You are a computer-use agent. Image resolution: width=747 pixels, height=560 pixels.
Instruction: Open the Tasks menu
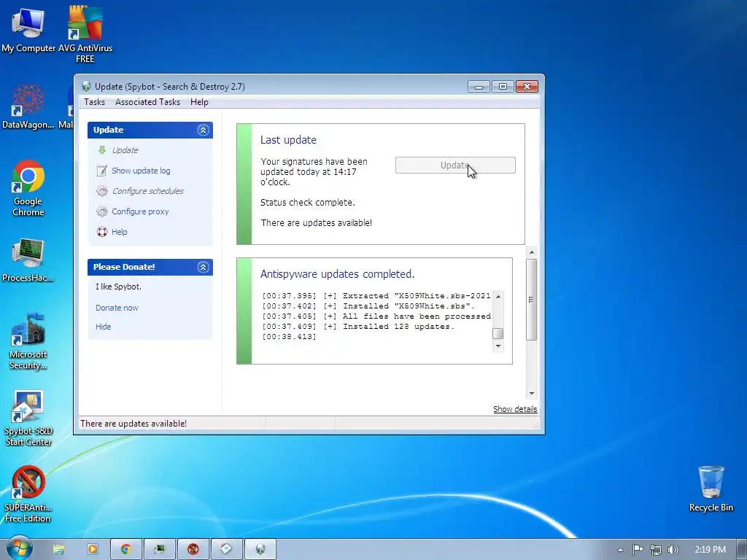pyautogui.click(x=94, y=102)
